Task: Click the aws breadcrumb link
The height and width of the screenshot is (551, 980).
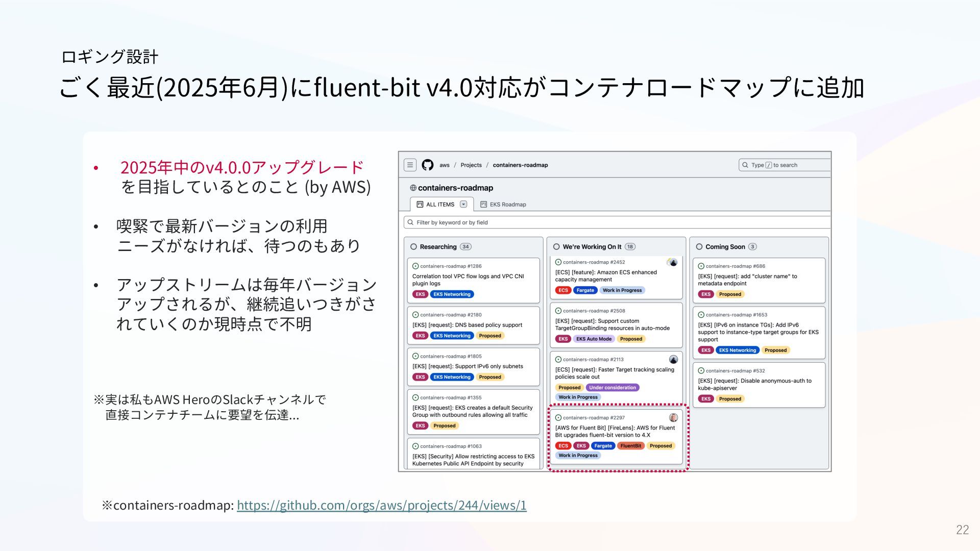Action: point(445,165)
